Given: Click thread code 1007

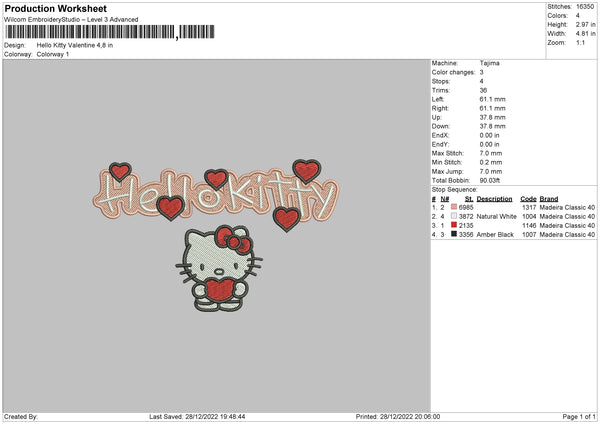Looking at the screenshot, I should (529, 235).
